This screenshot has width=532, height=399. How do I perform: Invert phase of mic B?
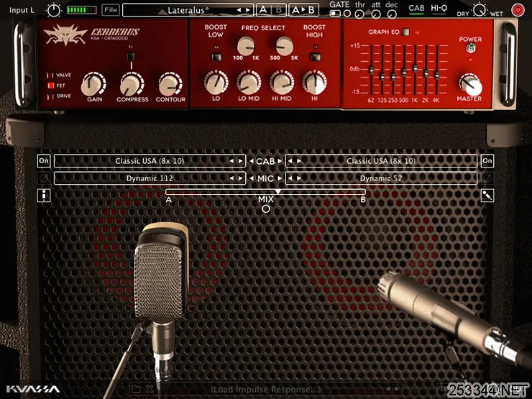(487, 178)
